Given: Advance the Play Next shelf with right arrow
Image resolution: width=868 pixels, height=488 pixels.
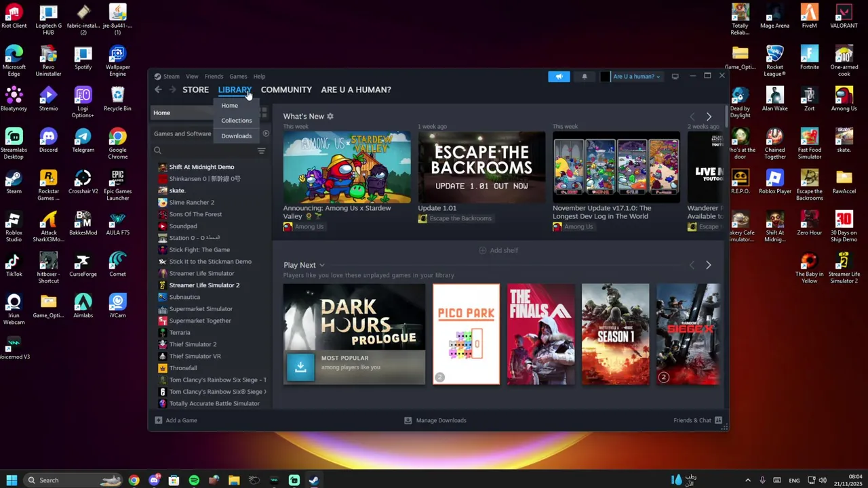Looking at the screenshot, I should 708,265.
